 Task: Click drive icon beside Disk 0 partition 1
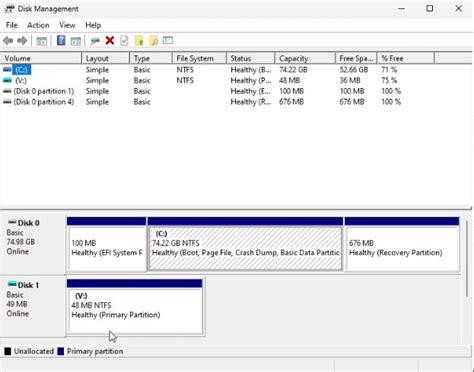[7, 91]
